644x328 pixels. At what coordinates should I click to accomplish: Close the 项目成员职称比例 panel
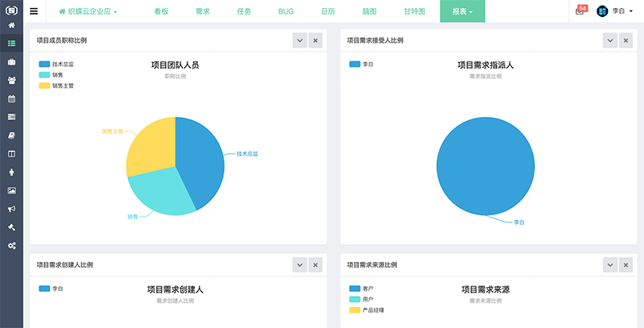tap(316, 40)
